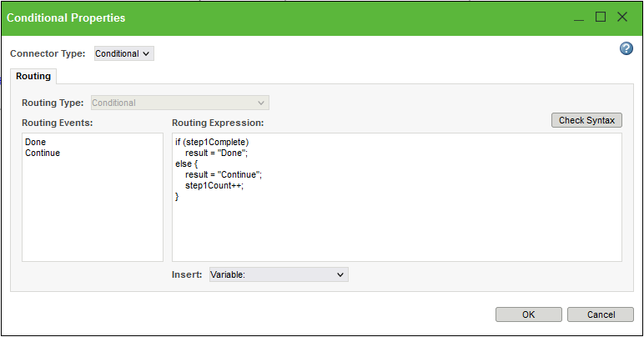Screen dimensions: 644x337
Task: Open the Connector Type dropdown
Action: point(123,53)
